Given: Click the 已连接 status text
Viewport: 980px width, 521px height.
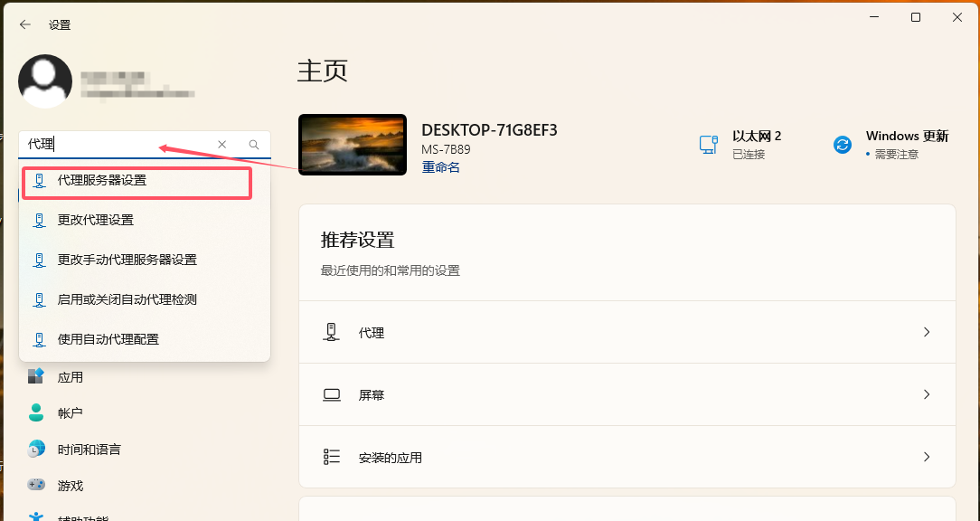Looking at the screenshot, I should click(x=749, y=154).
